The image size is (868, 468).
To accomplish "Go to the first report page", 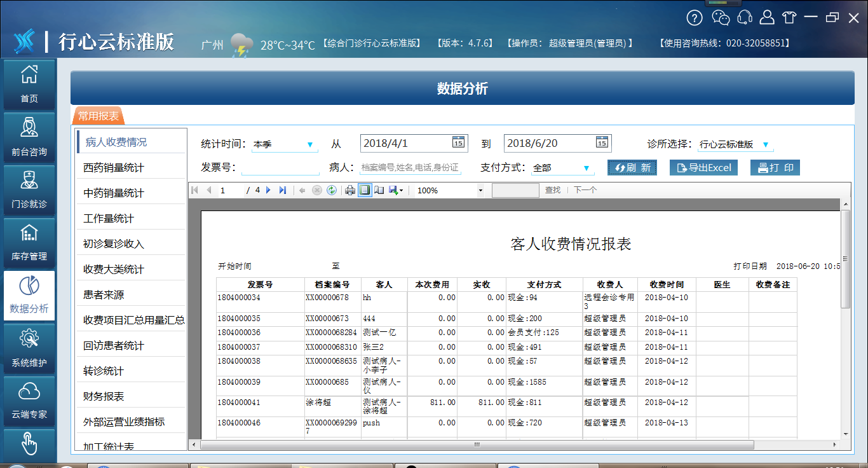I will point(194,190).
